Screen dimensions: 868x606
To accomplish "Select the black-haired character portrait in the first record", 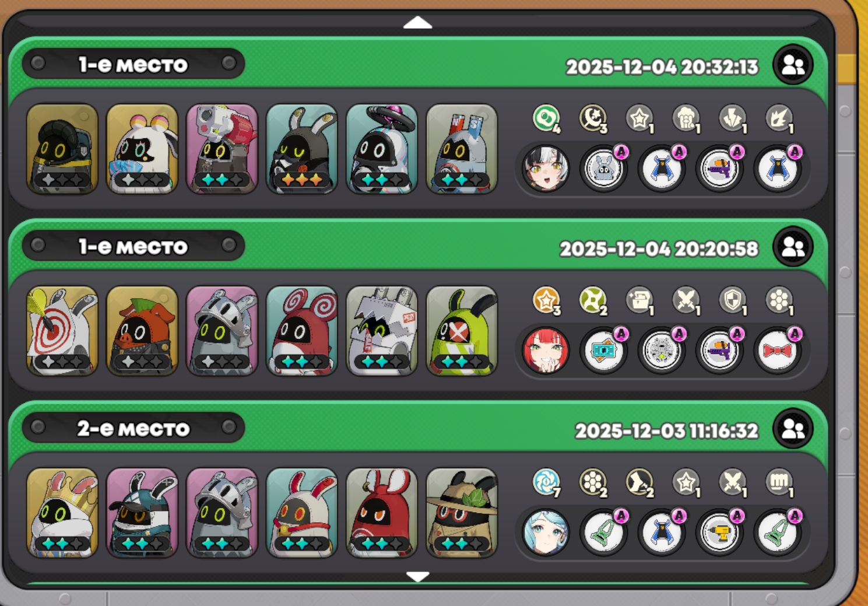I will pos(546,169).
